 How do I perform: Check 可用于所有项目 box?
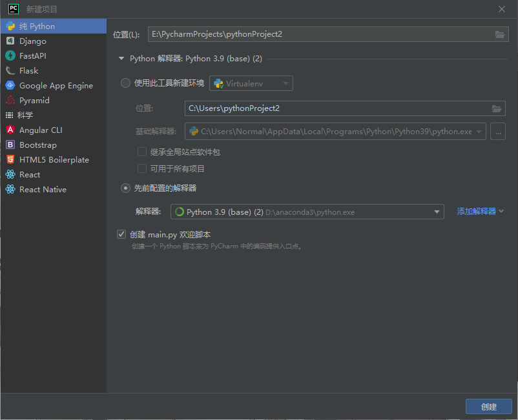(x=142, y=168)
